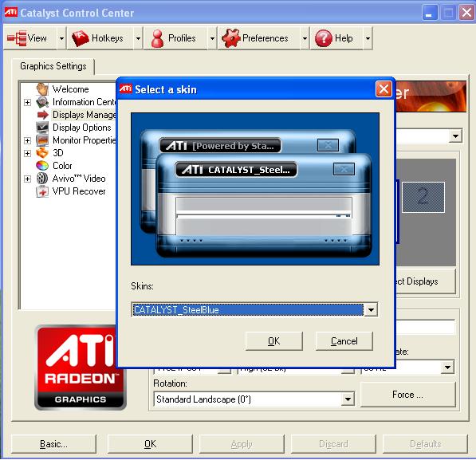
Task: Click the Force ... button
Action: tap(407, 395)
